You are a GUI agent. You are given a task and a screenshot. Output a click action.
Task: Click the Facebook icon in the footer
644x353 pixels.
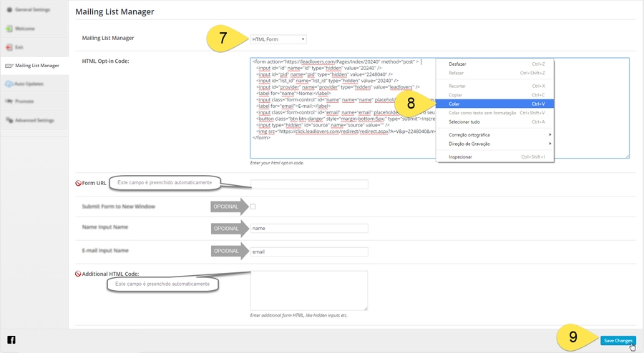coord(11,340)
